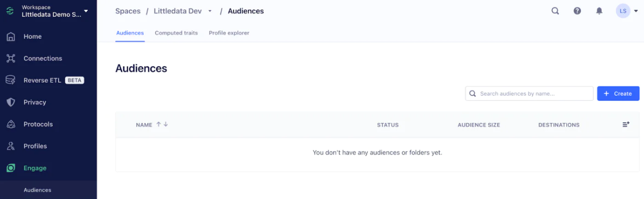The width and height of the screenshot is (644, 199).
Task: Open Connections via its sidebar icon
Action: pyautogui.click(x=11, y=58)
